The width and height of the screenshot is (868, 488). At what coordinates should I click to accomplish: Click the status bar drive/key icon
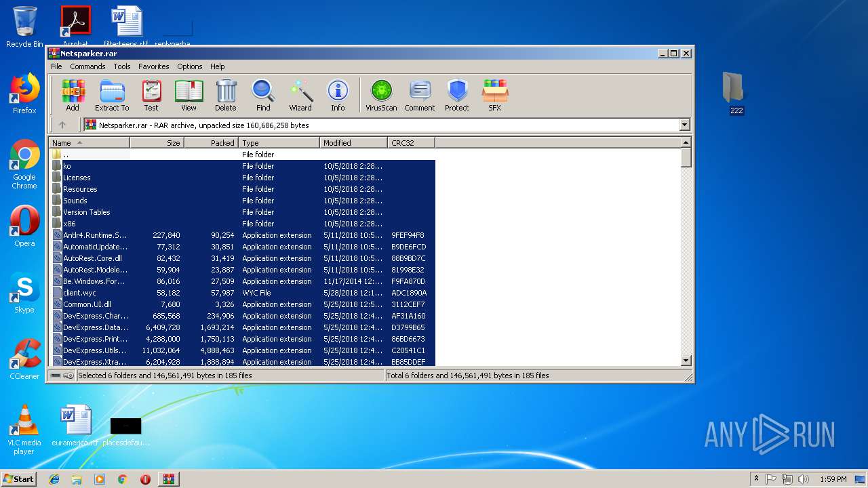pyautogui.click(x=62, y=375)
